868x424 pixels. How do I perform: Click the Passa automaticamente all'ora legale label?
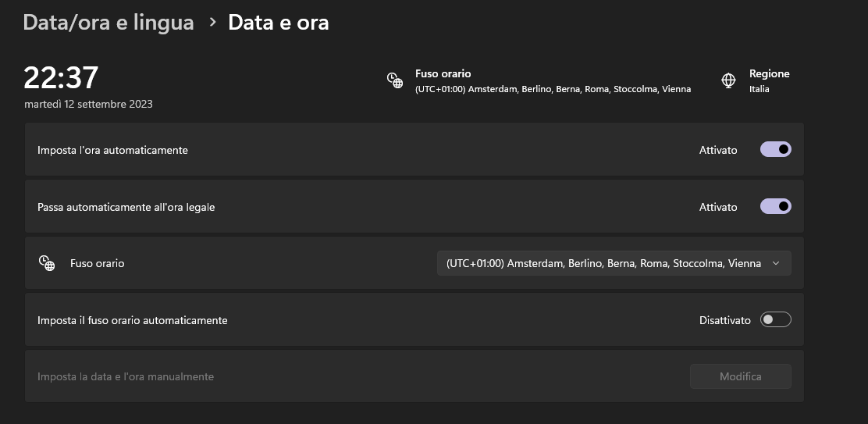click(126, 207)
